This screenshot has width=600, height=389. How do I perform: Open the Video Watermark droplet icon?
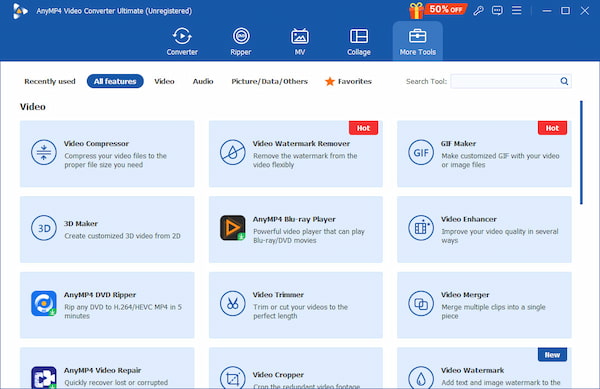421,378
